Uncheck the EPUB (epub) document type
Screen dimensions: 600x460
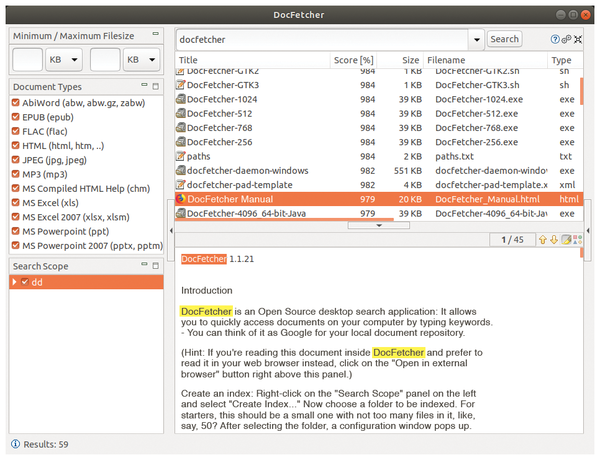15,117
